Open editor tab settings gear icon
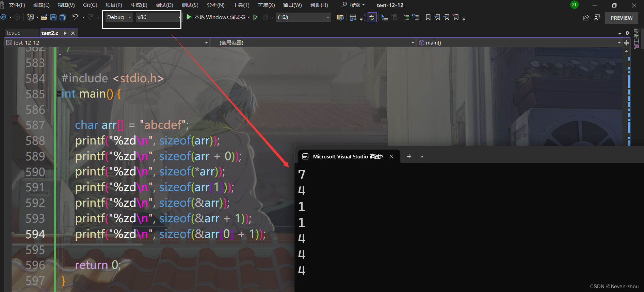 click(628, 33)
